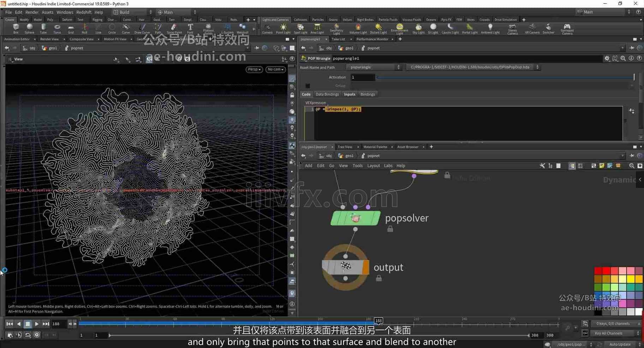Add a VR Camera from the shelf
This screenshot has height=348, width=644.
(x=532, y=29)
